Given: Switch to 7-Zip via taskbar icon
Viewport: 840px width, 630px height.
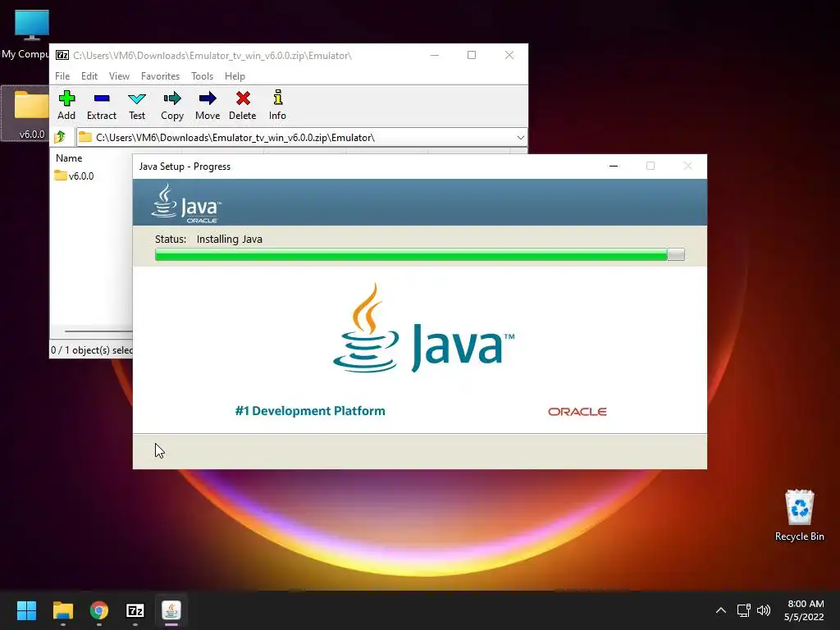Looking at the screenshot, I should coord(135,610).
